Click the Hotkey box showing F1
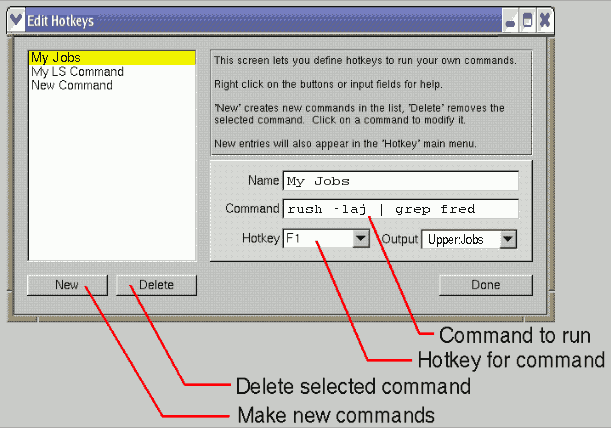611x428 pixels. (317, 239)
